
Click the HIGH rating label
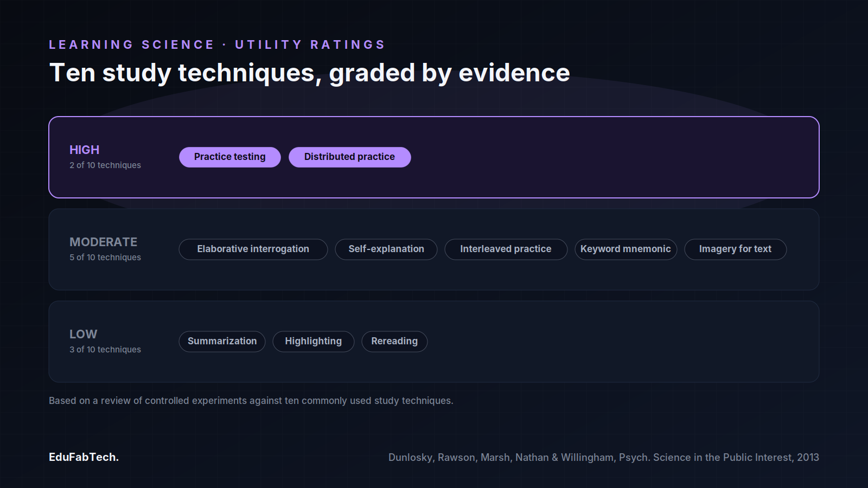tap(85, 150)
